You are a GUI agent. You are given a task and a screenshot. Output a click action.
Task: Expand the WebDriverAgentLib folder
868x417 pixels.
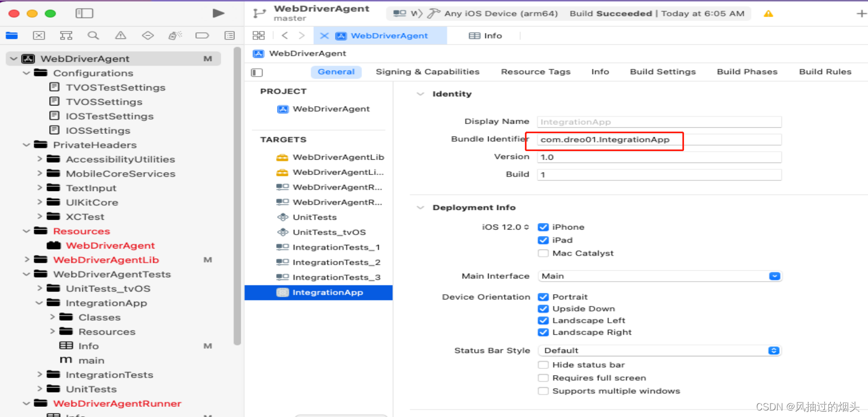tap(27, 260)
